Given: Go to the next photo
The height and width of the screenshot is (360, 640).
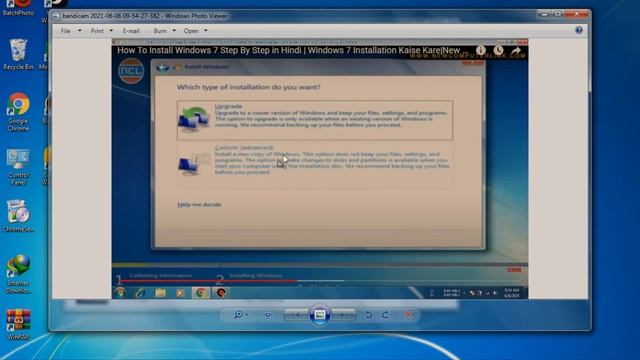Looking at the screenshot, I should coord(343,315).
